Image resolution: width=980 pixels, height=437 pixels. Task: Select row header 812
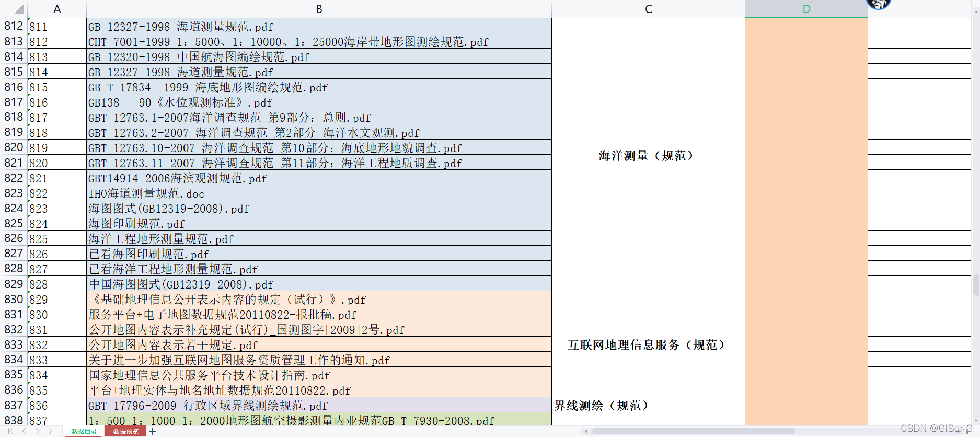click(14, 26)
